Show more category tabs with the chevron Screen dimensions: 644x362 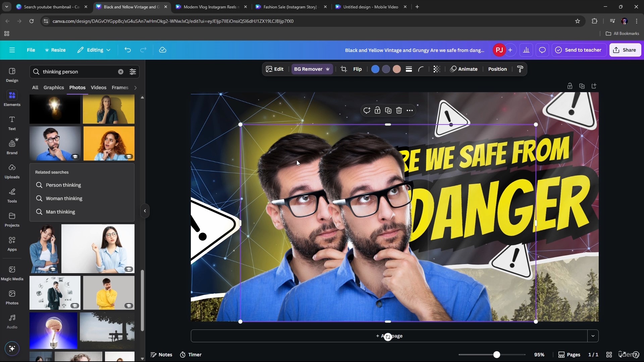[x=136, y=88]
